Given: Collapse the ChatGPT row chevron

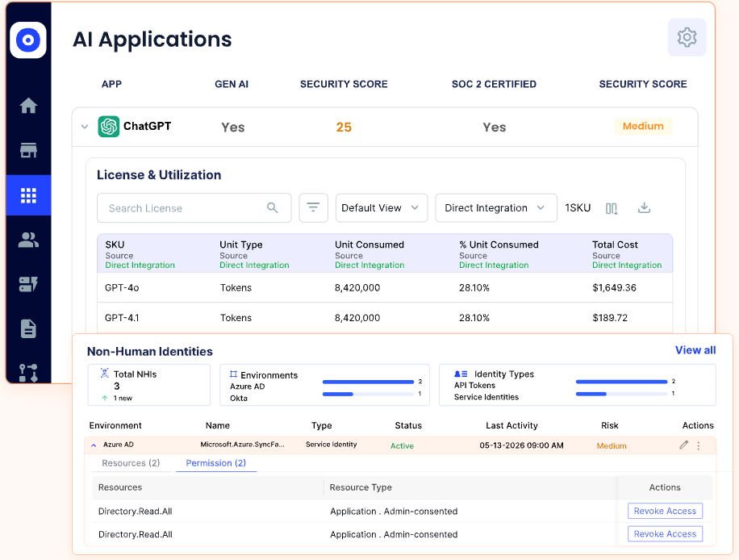Looking at the screenshot, I should tap(85, 127).
